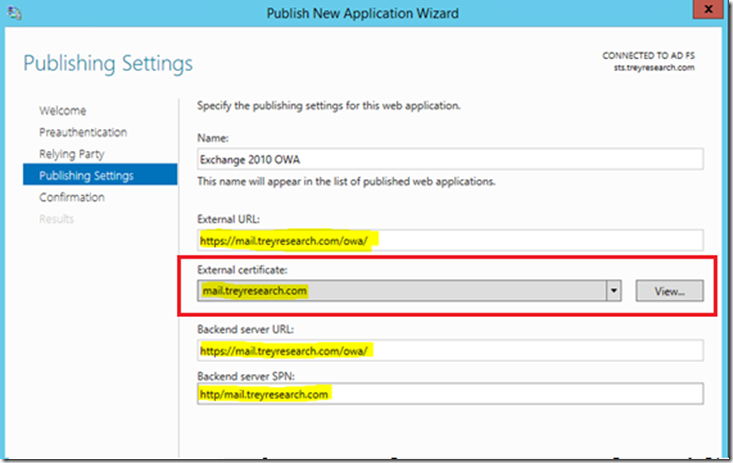
Task: Click the 'Backend server SPN:' label
Action: (246, 376)
